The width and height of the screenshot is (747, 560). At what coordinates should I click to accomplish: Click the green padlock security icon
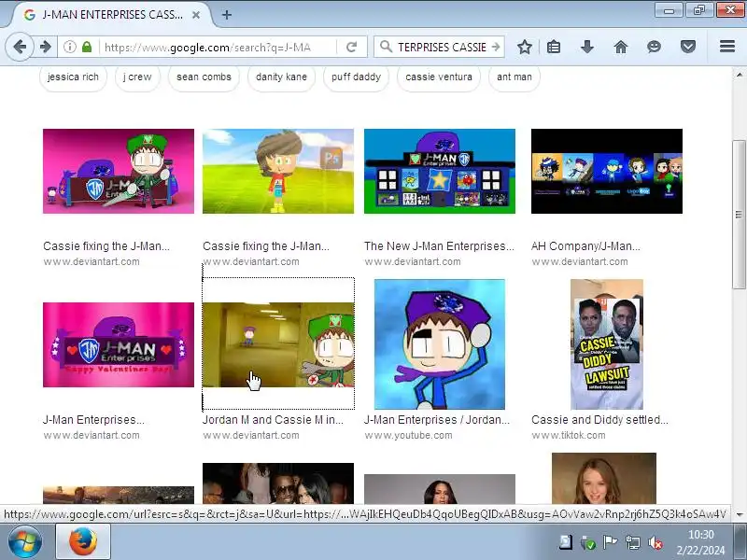click(x=87, y=47)
